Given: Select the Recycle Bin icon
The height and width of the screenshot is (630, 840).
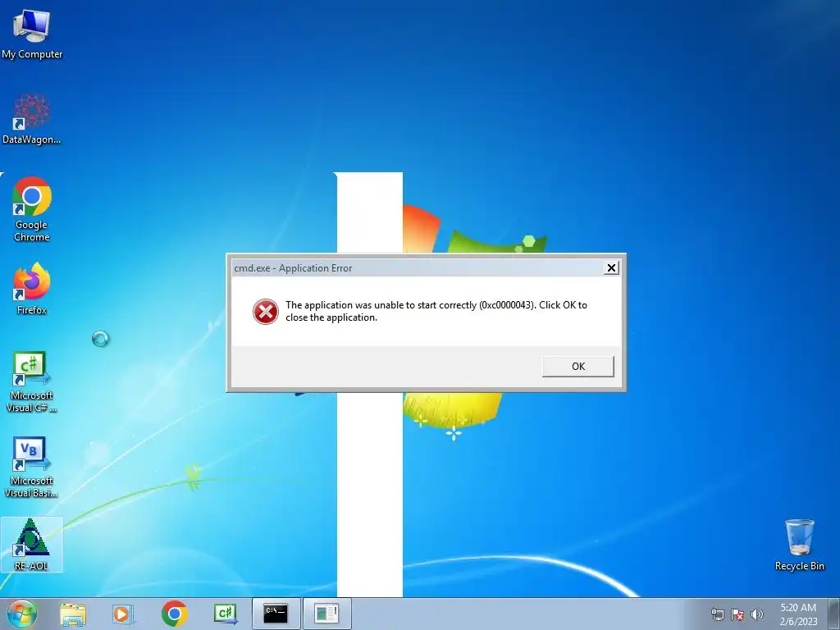Looking at the screenshot, I should coord(799,545).
